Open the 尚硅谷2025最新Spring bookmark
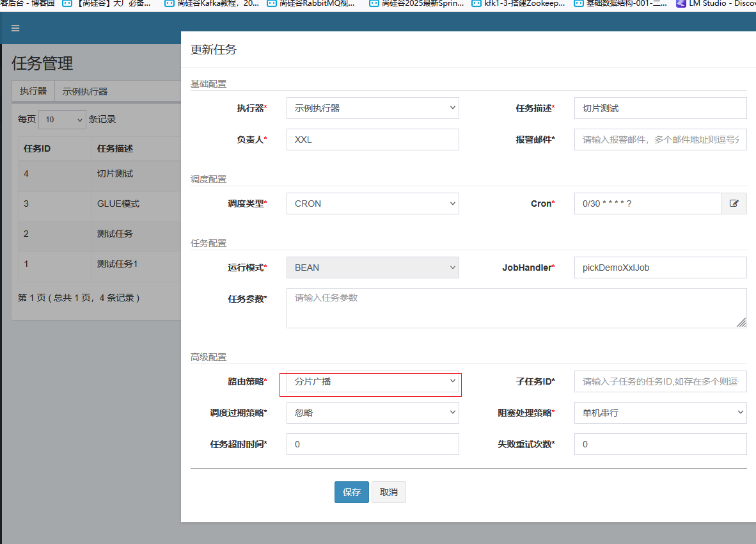The width and height of the screenshot is (756, 544). click(x=416, y=4)
